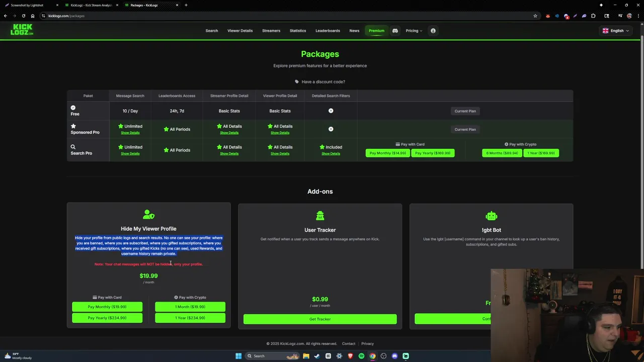Open Streamers in the navigation bar
Screen dimensions: 644x362
coord(271,31)
